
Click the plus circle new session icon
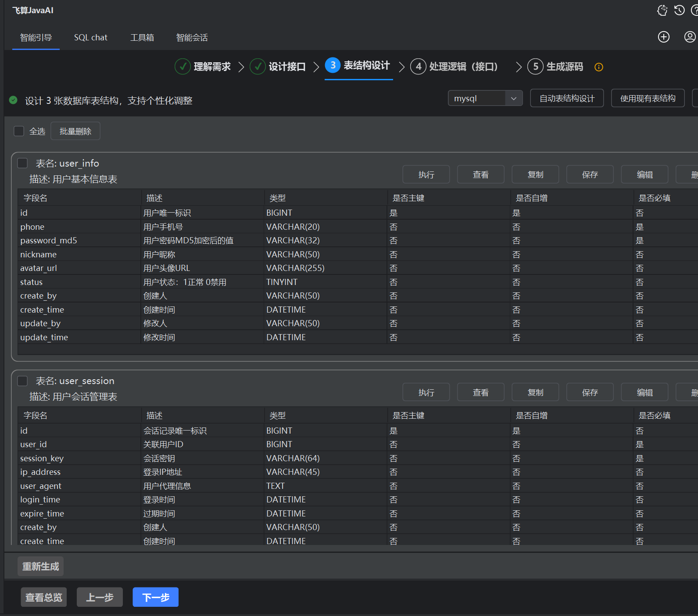tap(664, 37)
